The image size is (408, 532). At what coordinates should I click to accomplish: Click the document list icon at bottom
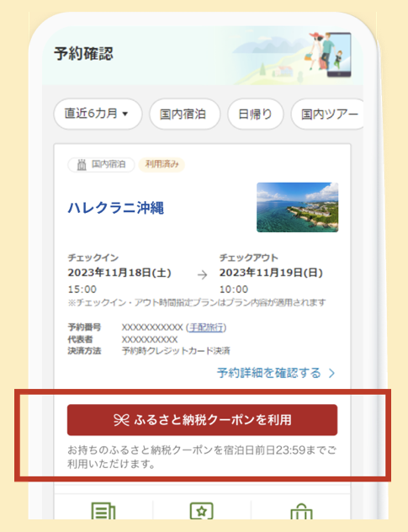103,512
